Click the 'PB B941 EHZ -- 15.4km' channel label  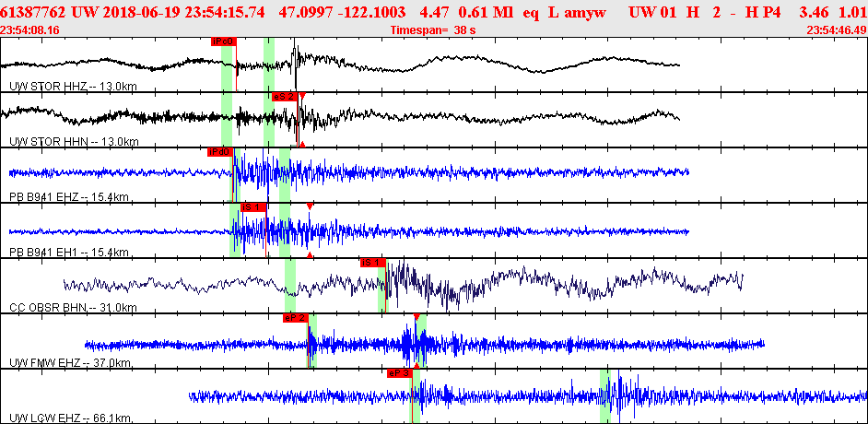coord(71,197)
